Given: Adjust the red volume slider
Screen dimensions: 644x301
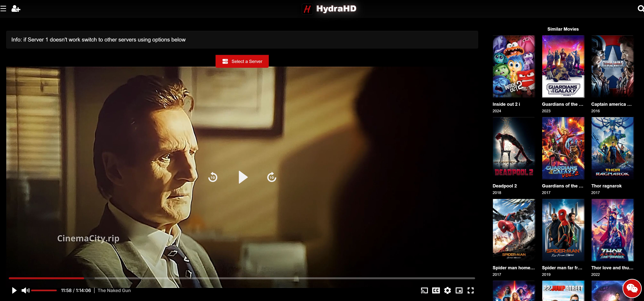Looking at the screenshot, I should [x=44, y=290].
